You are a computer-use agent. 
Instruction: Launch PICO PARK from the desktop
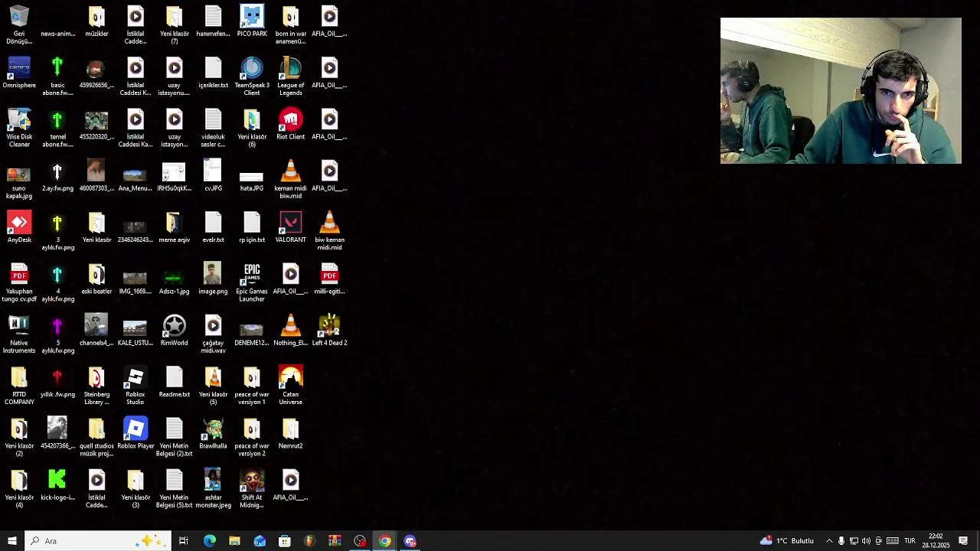pos(252,21)
